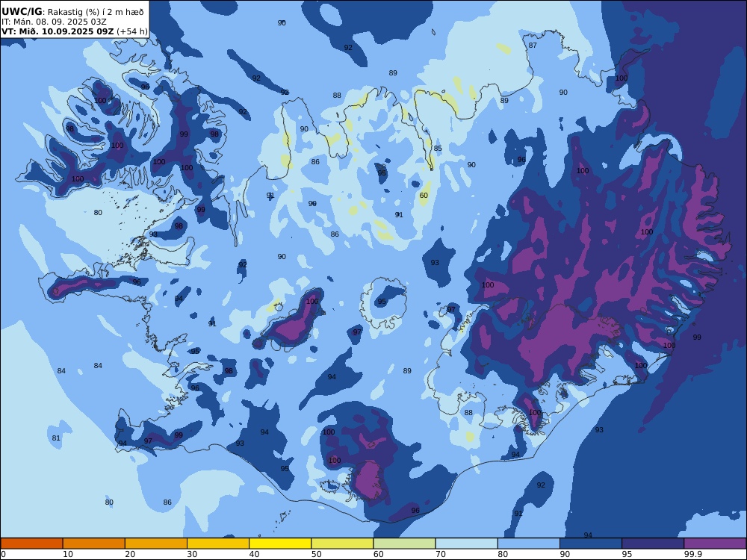Pick the pale blue 70–80 legend swatch
747x560 pixels.
tap(466, 544)
